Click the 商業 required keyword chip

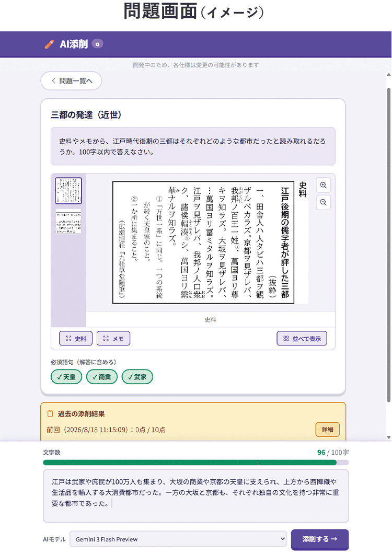click(102, 377)
